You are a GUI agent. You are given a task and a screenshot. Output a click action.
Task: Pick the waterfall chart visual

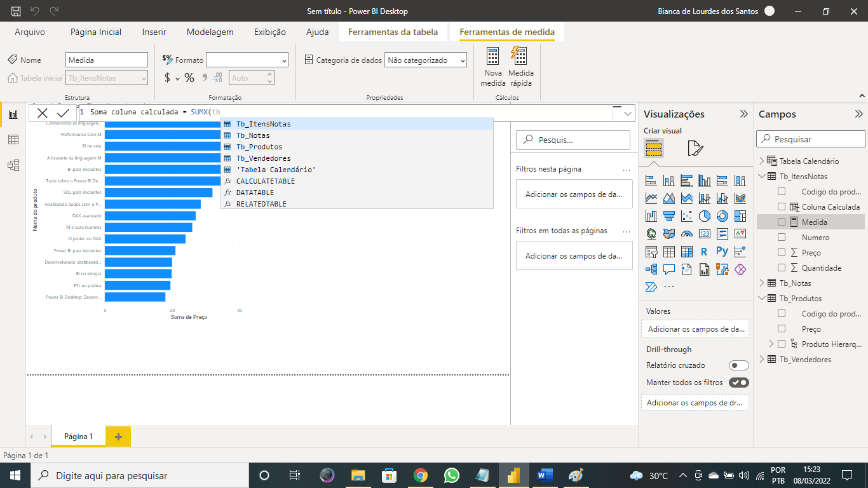pyautogui.click(x=651, y=216)
